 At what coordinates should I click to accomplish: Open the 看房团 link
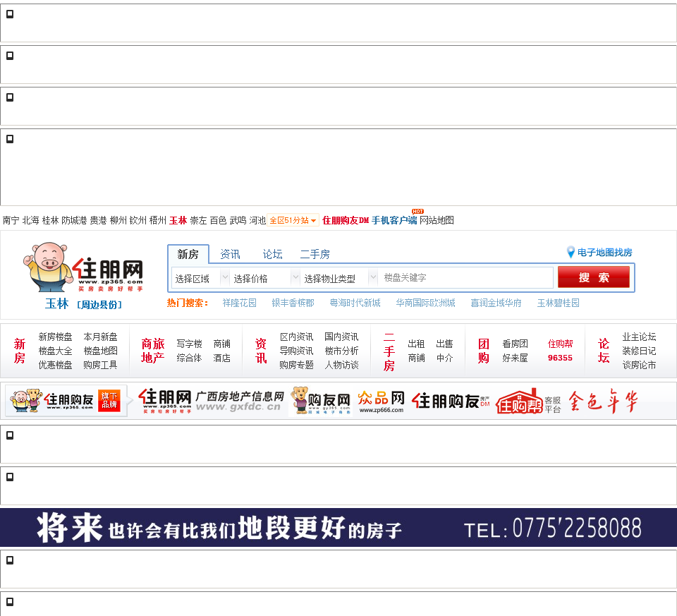point(515,344)
